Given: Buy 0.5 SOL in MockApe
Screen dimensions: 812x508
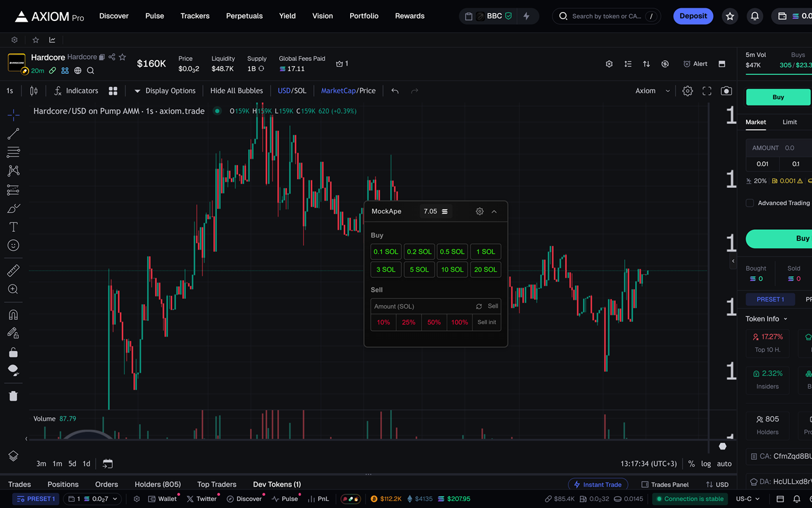Looking at the screenshot, I should [x=453, y=251].
